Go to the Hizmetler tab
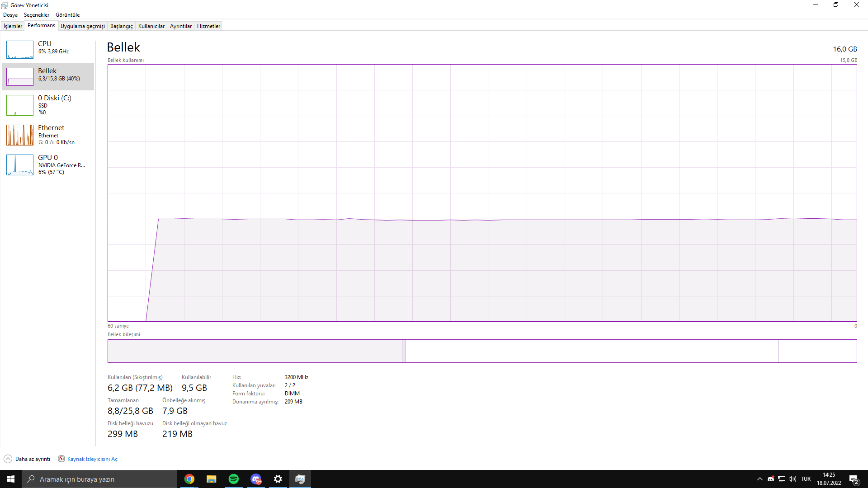868x488 pixels. point(208,26)
